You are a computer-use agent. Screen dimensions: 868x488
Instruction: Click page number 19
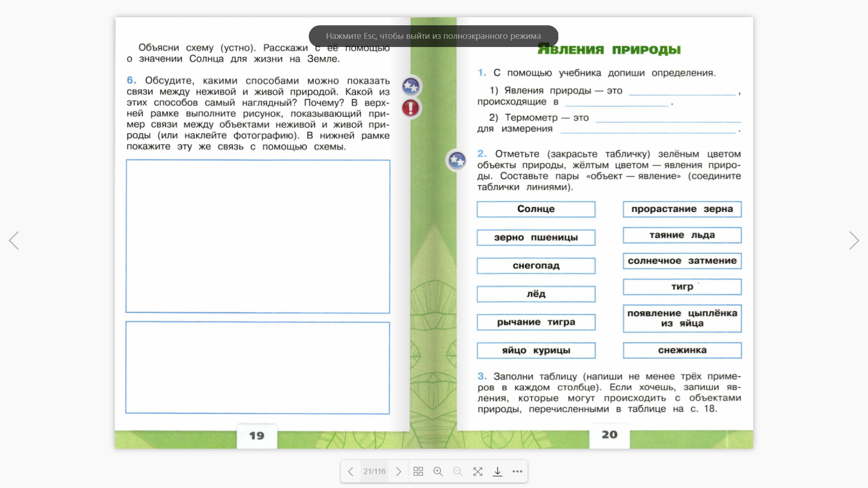[x=257, y=436]
